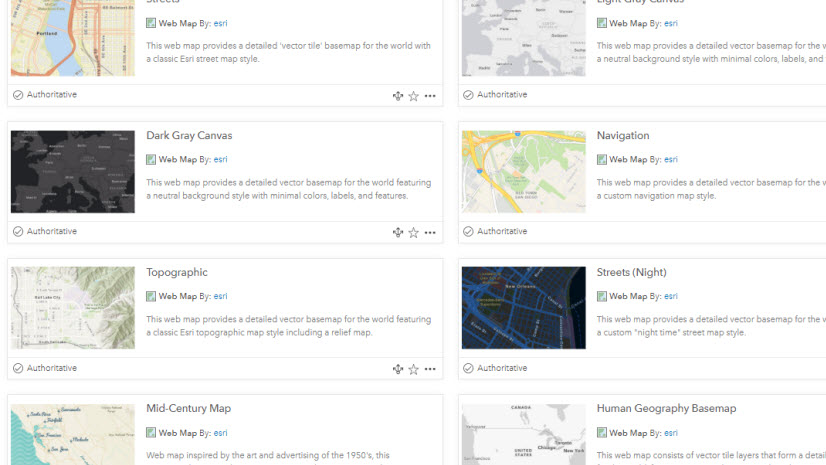The height and width of the screenshot is (465, 826).
Task: Favorite the Dark Gray Canvas map
Action: pyautogui.click(x=414, y=232)
